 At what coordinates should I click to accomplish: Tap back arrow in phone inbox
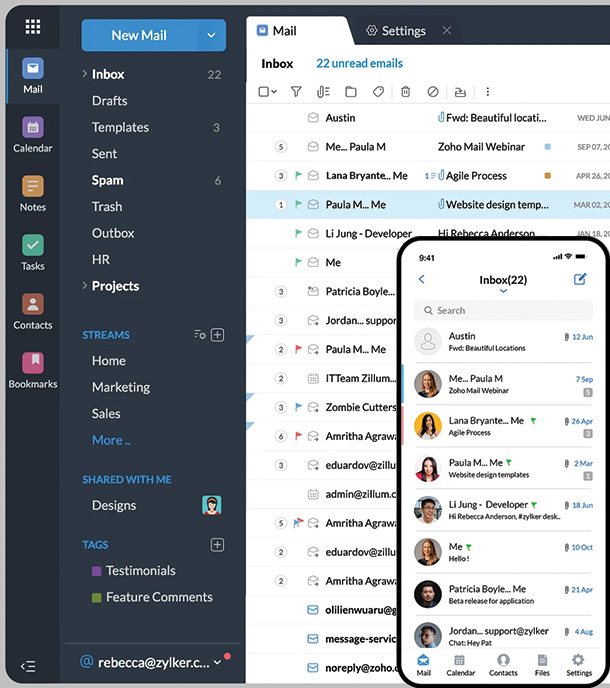click(422, 279)
